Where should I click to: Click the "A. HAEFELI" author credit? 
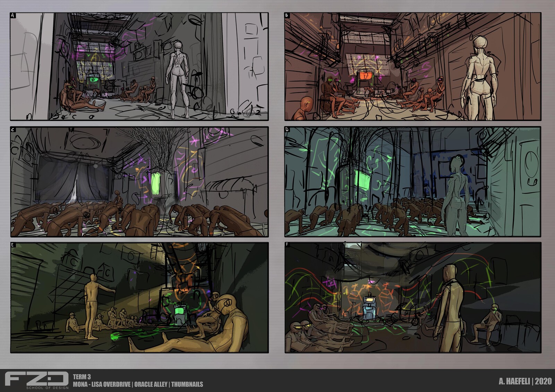click(515, 381)
